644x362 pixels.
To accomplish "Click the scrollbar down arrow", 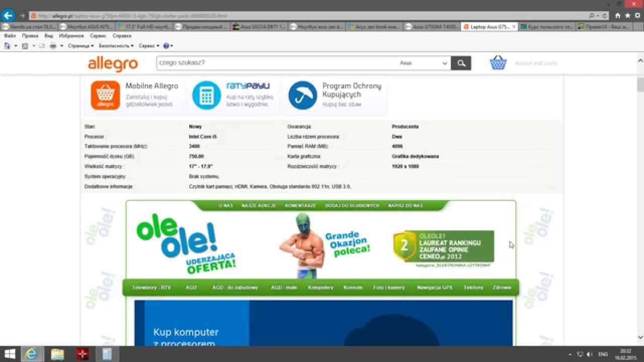I will tap(640, 338).
